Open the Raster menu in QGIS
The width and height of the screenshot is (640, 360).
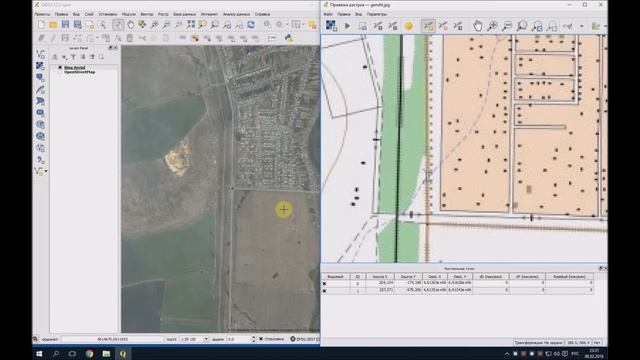click(x=163, y=14)
